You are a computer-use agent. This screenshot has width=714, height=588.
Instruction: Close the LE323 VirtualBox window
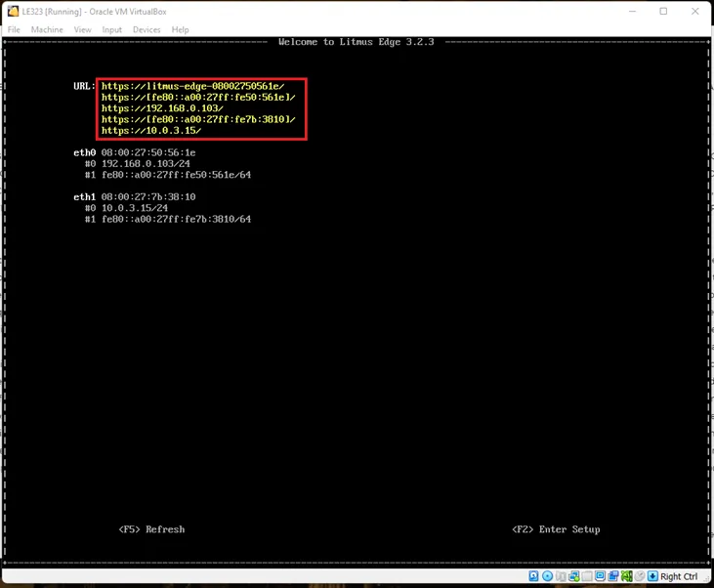click(694, 12)
